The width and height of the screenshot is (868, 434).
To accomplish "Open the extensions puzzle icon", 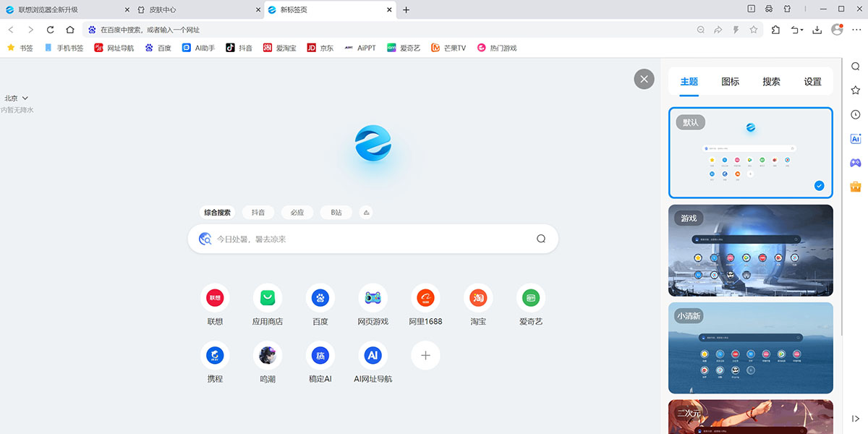I will [x=775, y=30].
